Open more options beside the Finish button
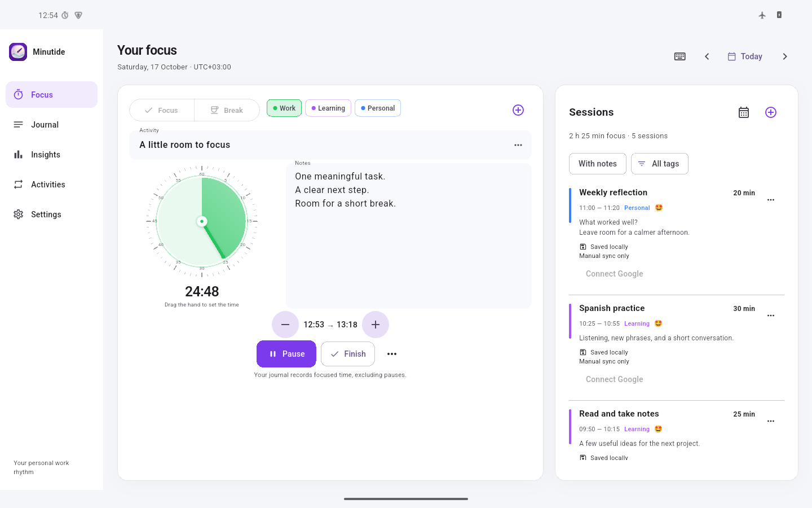The image size is (812, 508). pos(392,354)
